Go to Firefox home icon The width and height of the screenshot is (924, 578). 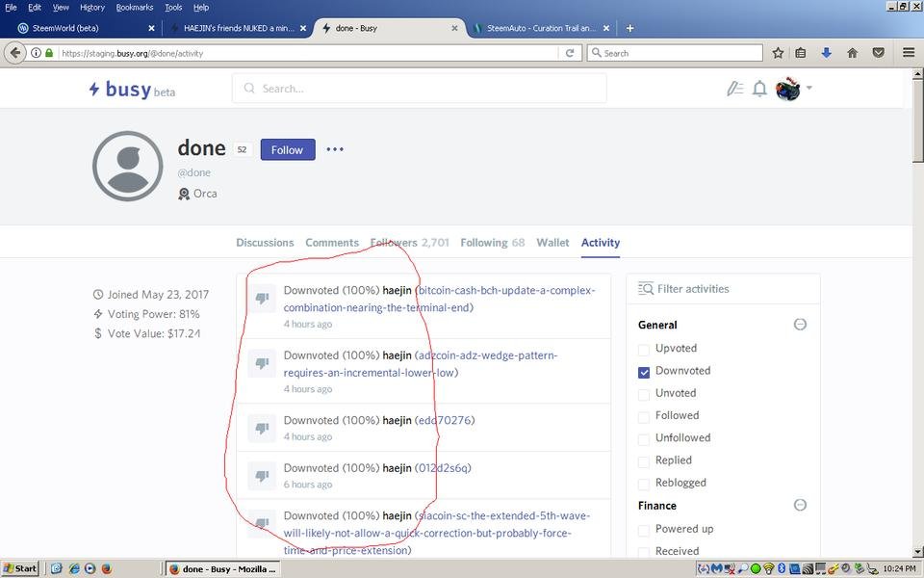(852, 53)
